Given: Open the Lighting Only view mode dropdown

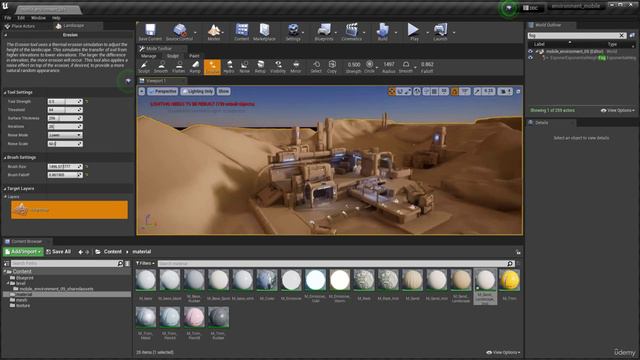Looking at the screenshot, I should (x=198, y=91).
